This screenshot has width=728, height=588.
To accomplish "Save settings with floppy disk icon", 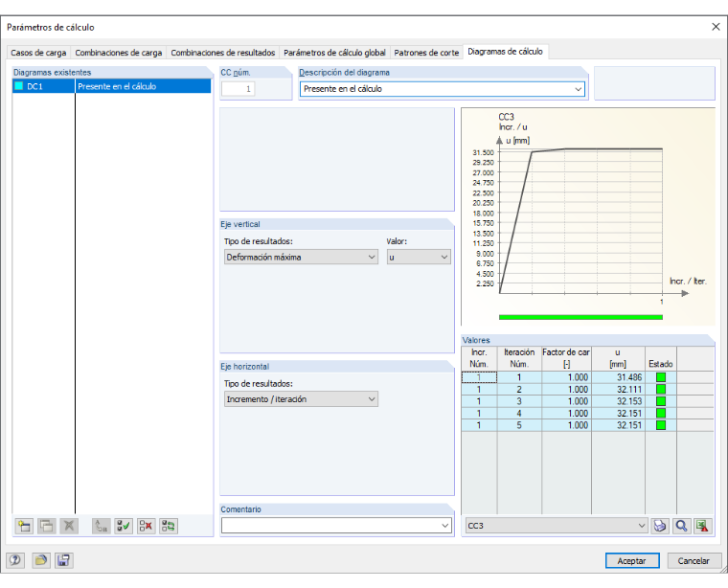I will pos(63,560).
